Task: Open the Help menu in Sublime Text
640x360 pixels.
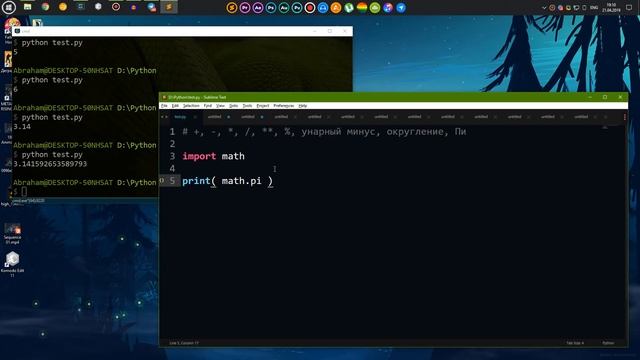Action: (303, 106)
